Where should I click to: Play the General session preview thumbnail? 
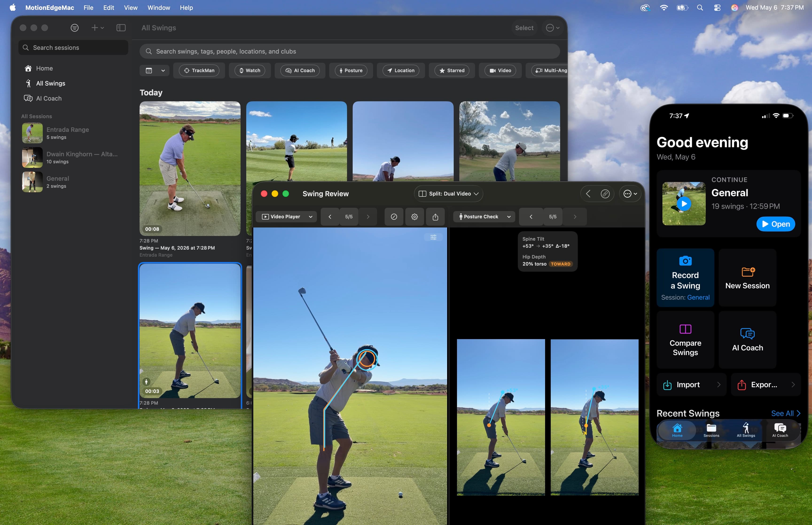683,204
